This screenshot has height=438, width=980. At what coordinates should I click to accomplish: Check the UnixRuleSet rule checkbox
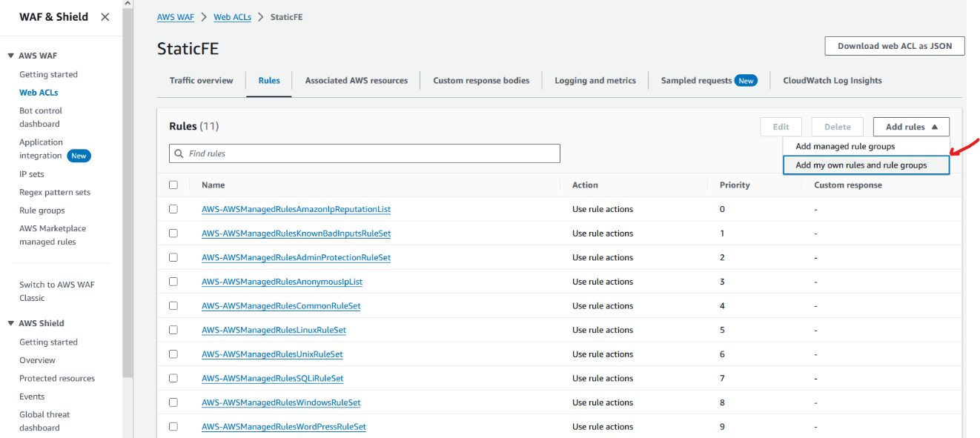pos(173,354)
